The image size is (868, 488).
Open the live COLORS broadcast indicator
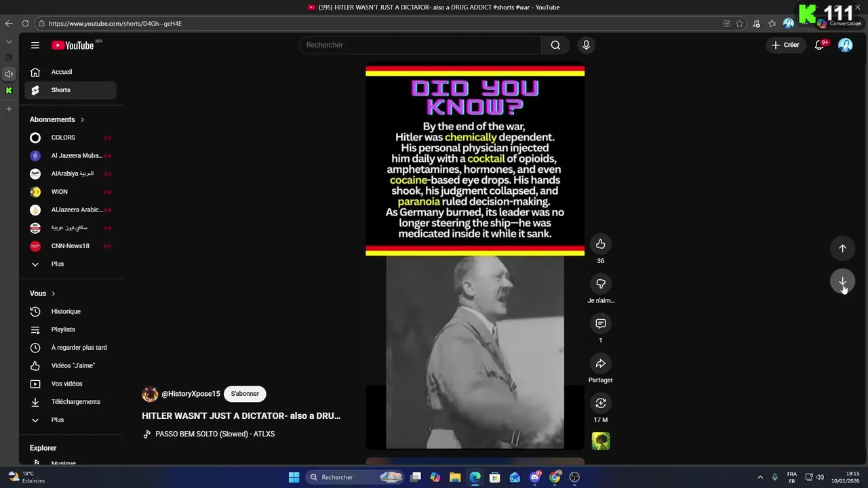click(x=107, y=138)
